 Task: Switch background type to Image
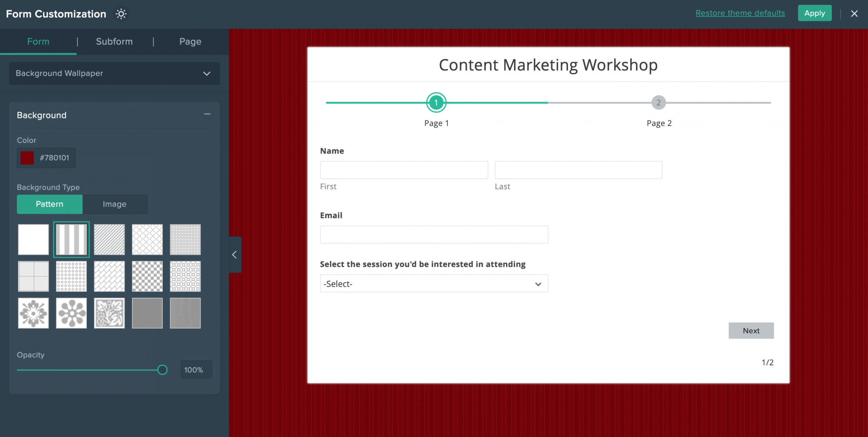click(115, 204)
